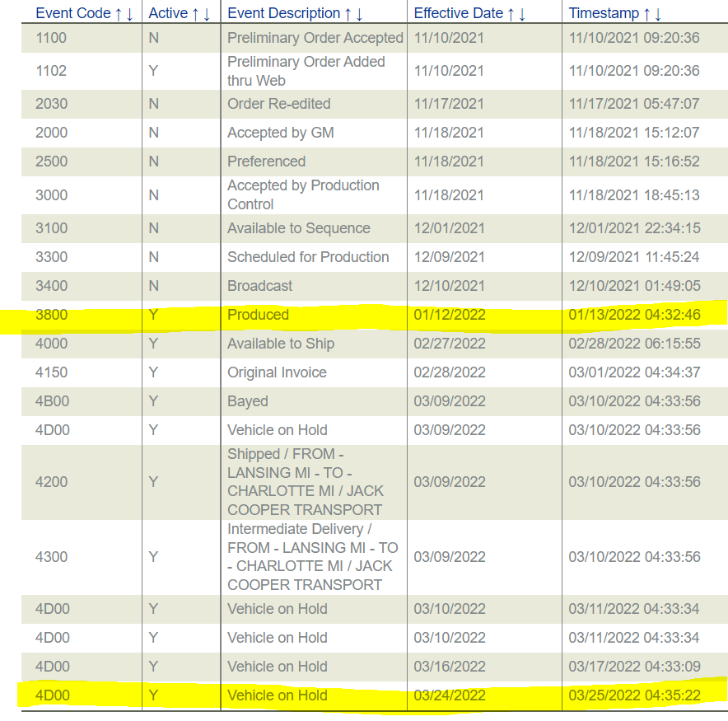Image resolution: width=728 pixels, height=721 pixels.
Task: Click event code 4150 Original Invoice row
Action: pos(51,372)
